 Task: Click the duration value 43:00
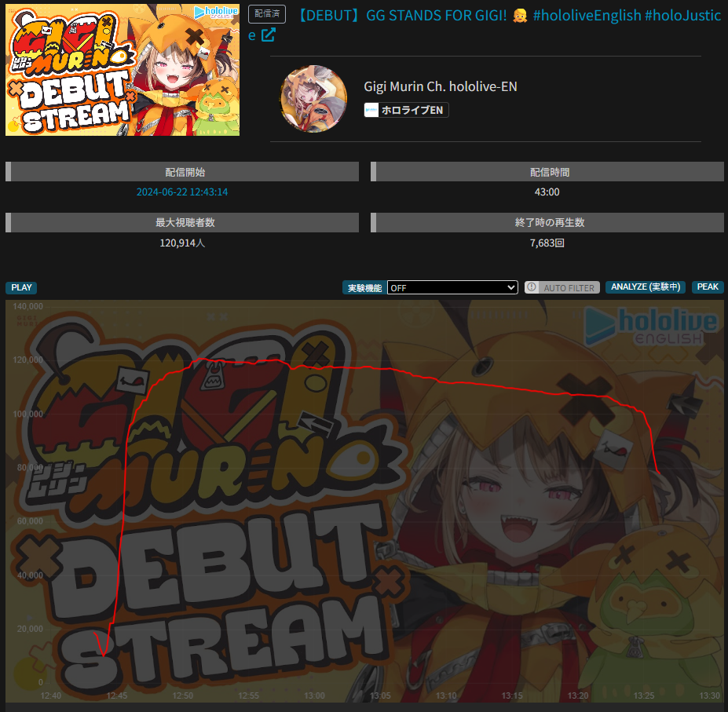point(547,192)
